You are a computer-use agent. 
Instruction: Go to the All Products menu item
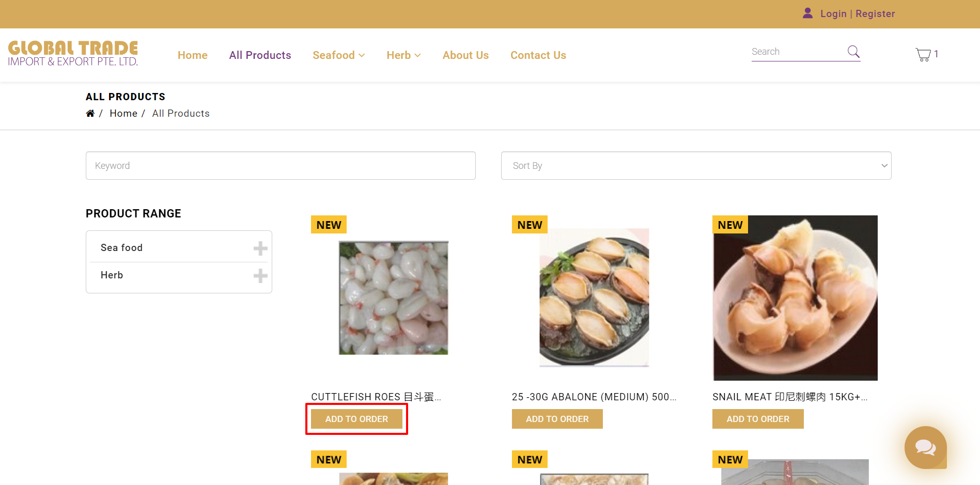pos(260,55)
